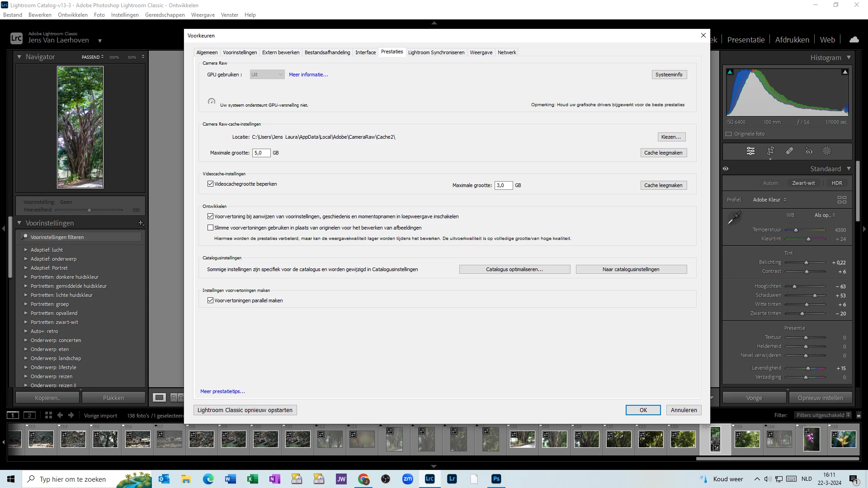Click the Edit sliders icon
Image resolution: width=868 pixels, height=488 pixels.
[750, 151]
